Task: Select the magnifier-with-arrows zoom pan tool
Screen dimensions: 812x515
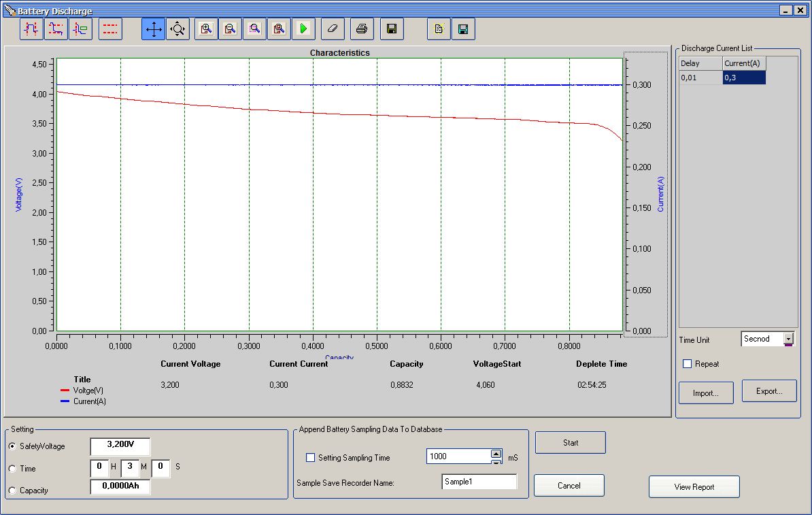Action: tap(177, 29)
